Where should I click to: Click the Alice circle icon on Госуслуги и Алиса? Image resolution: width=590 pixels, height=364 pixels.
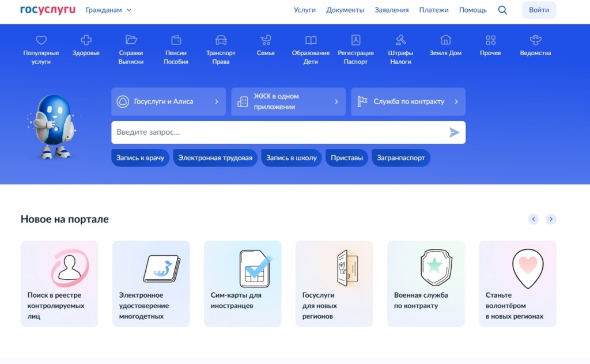tap(123, 101)
